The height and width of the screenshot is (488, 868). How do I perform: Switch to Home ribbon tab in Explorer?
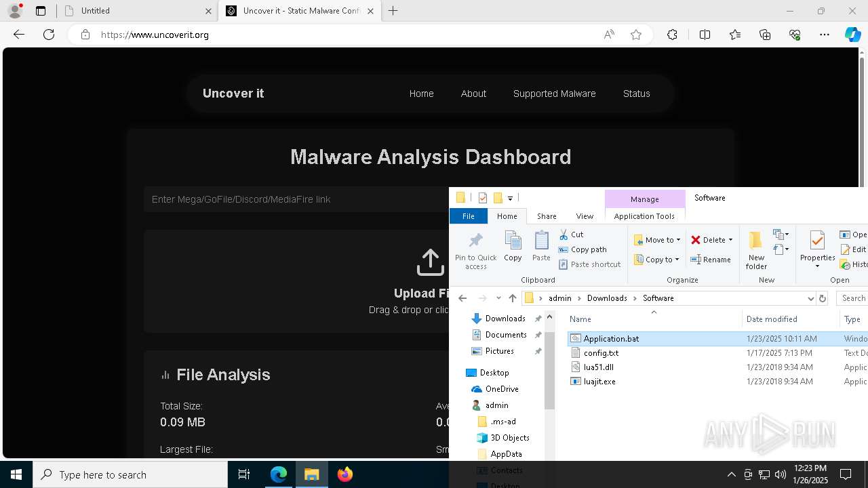(x=507, y=216)
